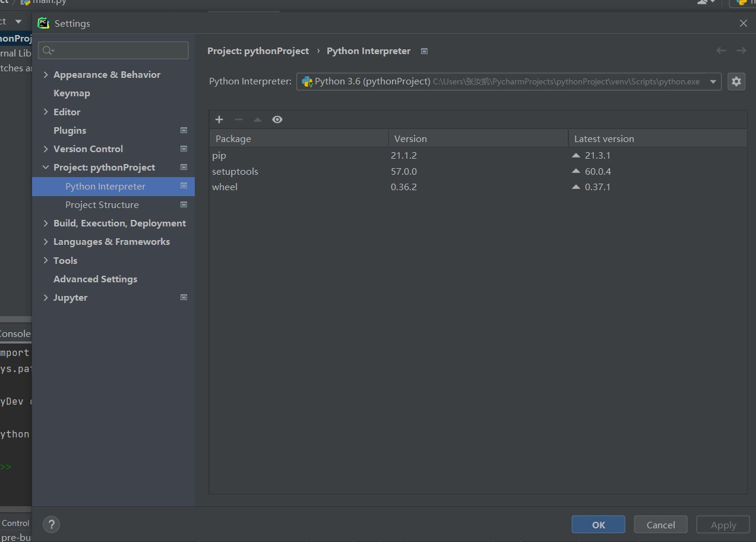This screenshot has width=756, height=542.
Task: Click the Version column header
Action: point(478,138)
